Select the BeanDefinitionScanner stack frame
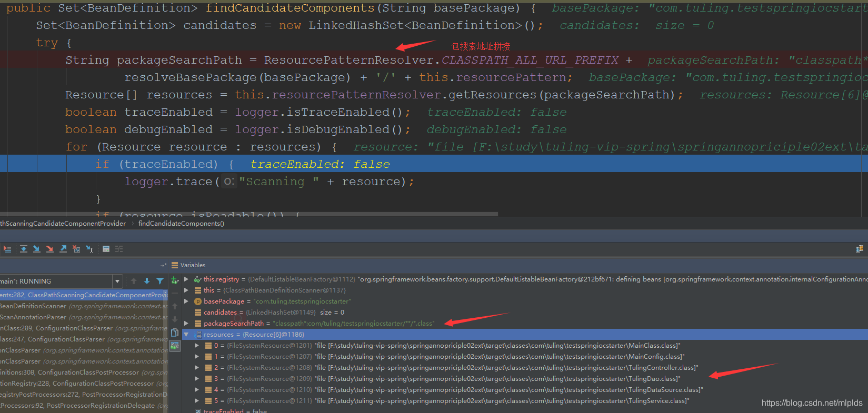Image resolution: width=868 pixels, height=413 pixels. coord(84,306)
